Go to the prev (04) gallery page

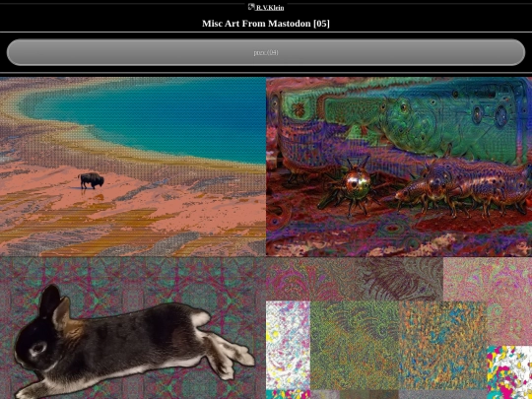(x=266, y=52)
